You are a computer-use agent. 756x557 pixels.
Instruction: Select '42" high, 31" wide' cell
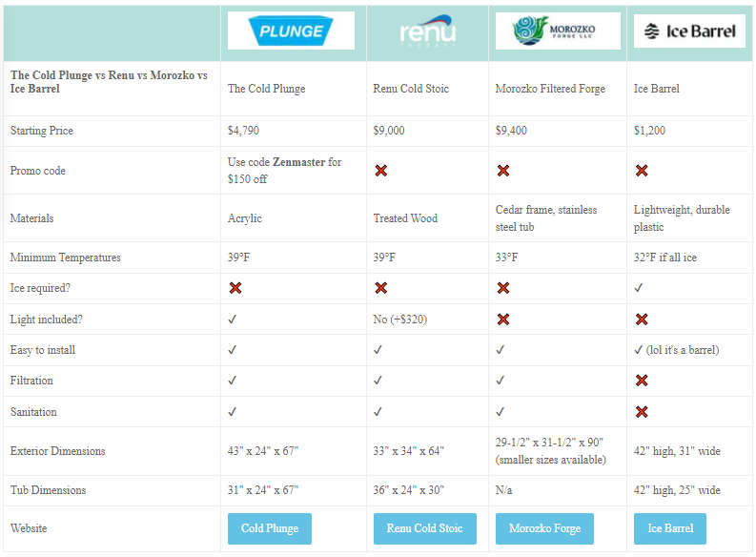pyautogui.click(x=677, y=451)
